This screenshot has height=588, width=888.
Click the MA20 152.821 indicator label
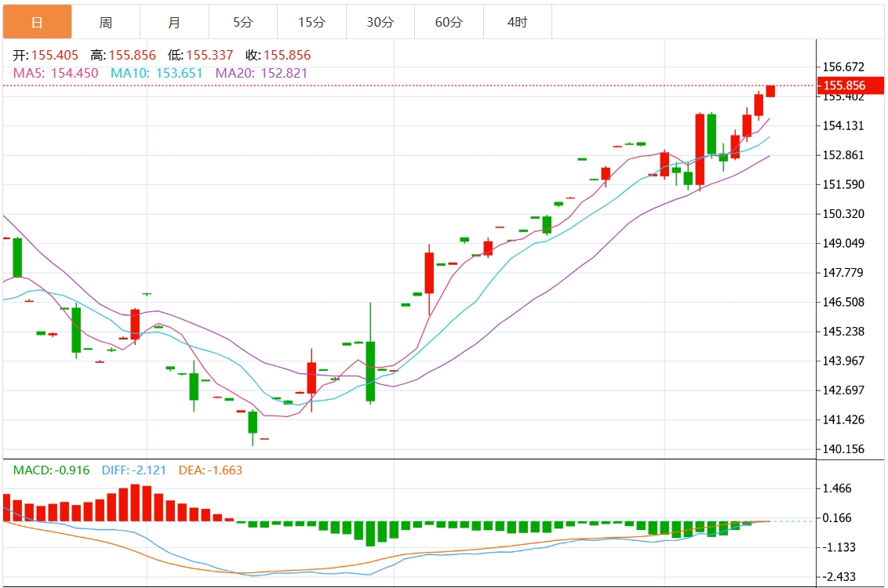[x=261, y=73]
